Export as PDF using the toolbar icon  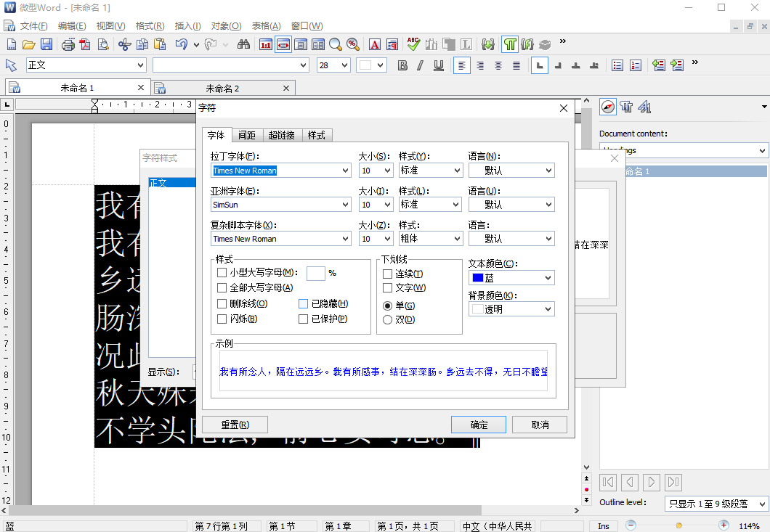coord(85,45)
